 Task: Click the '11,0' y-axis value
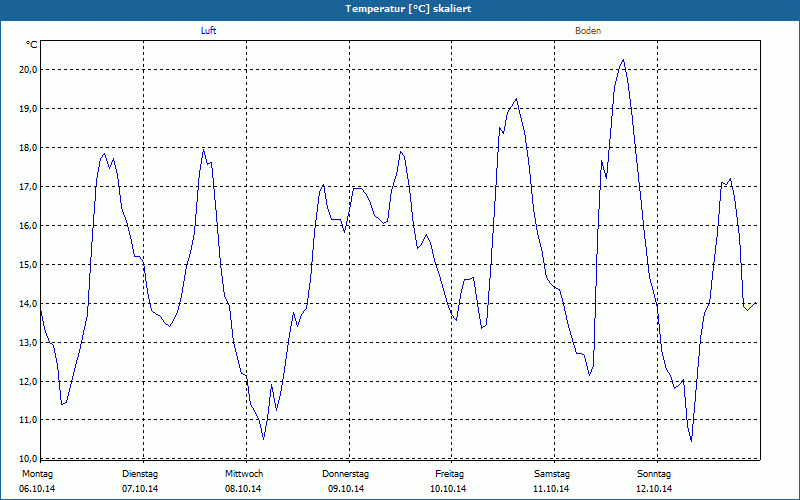coord(29,420)
